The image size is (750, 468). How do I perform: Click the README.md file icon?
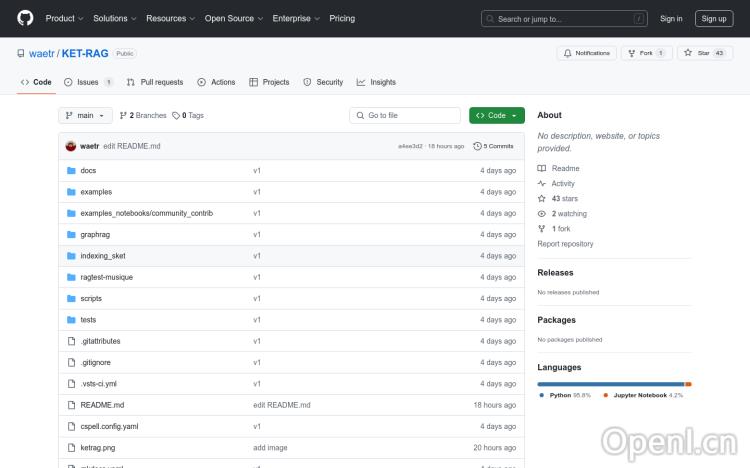coord(71,405)
